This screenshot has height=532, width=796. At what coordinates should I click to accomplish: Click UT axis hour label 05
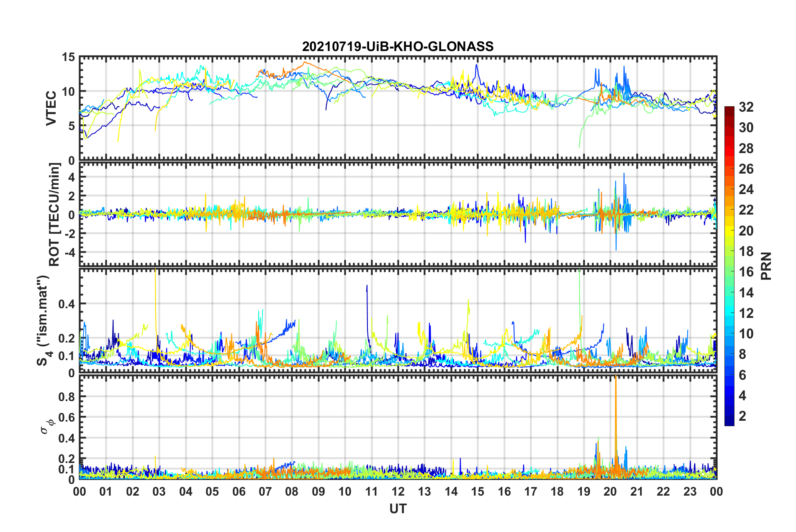(x=212, y=492)
